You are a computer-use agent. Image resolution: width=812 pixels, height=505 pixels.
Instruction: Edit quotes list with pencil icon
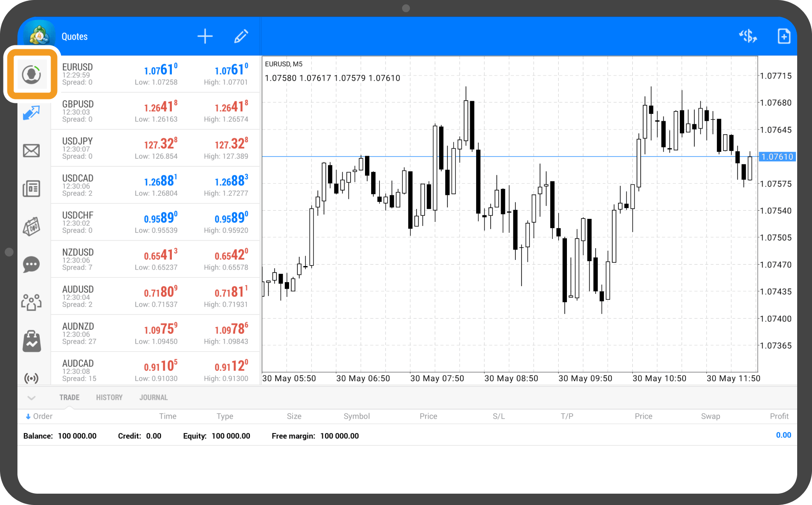241,36
